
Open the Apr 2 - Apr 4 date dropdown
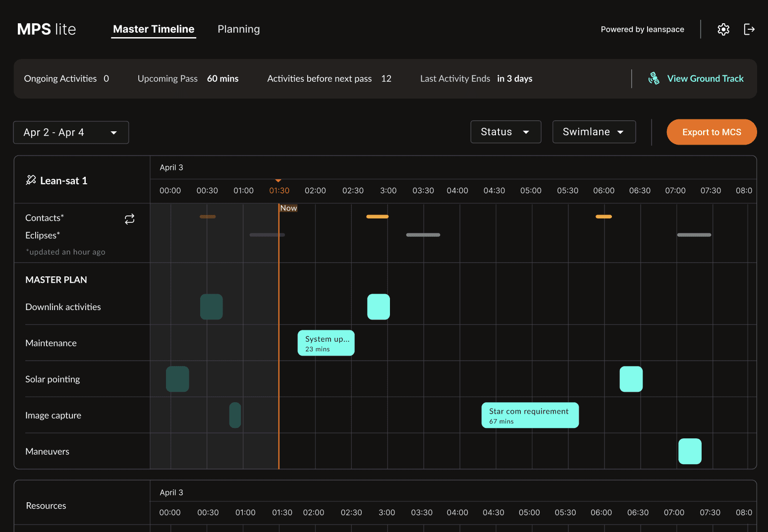coord(71,132)
